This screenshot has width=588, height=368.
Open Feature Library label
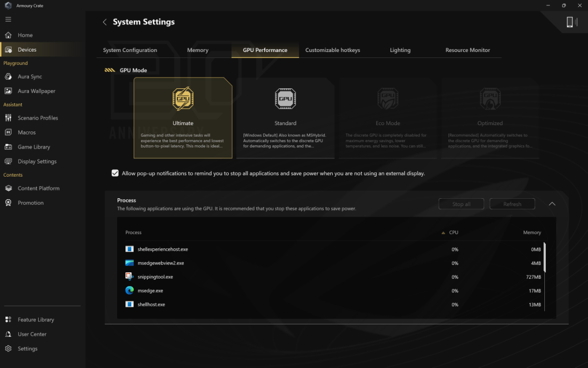point(36,319)
